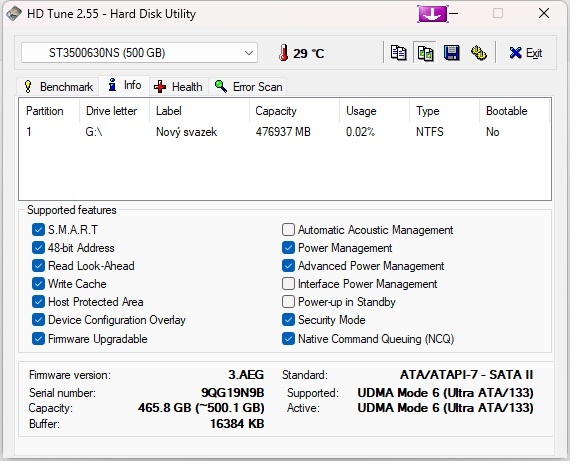582x473 pixels.
Task: Click the Drive letter column header
Action: 114,111
